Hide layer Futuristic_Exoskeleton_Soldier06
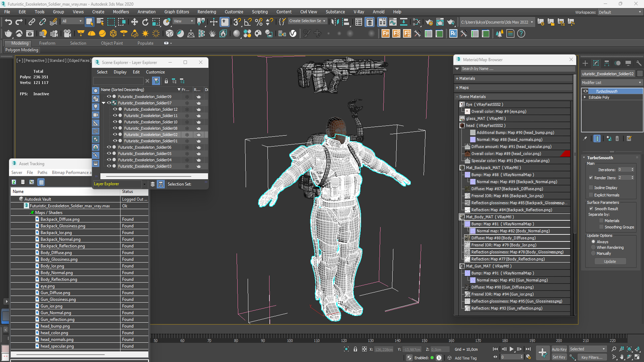The height and width of the screenshot is (362, 644). (109, 147)
